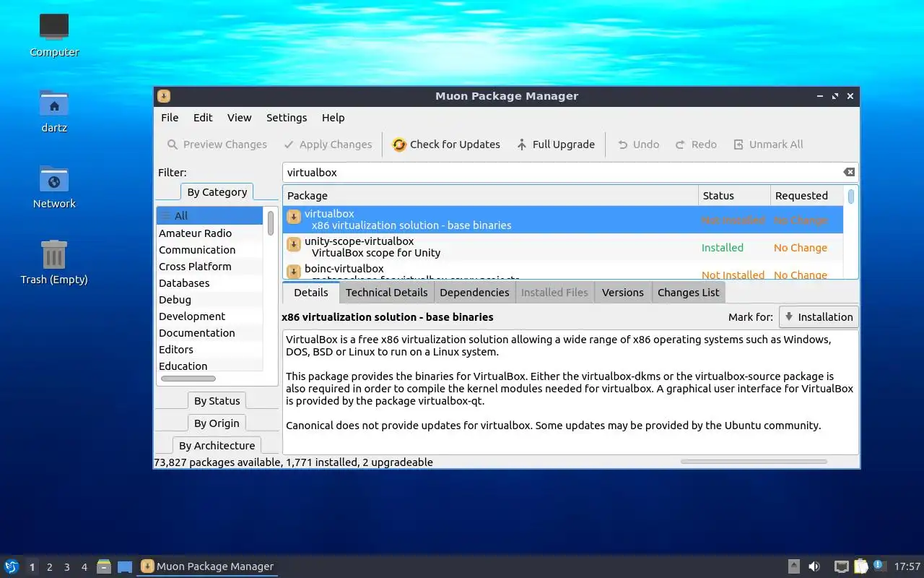The image size is (924, 578).
Task: Open the File menu
Action: pos(170,118)
